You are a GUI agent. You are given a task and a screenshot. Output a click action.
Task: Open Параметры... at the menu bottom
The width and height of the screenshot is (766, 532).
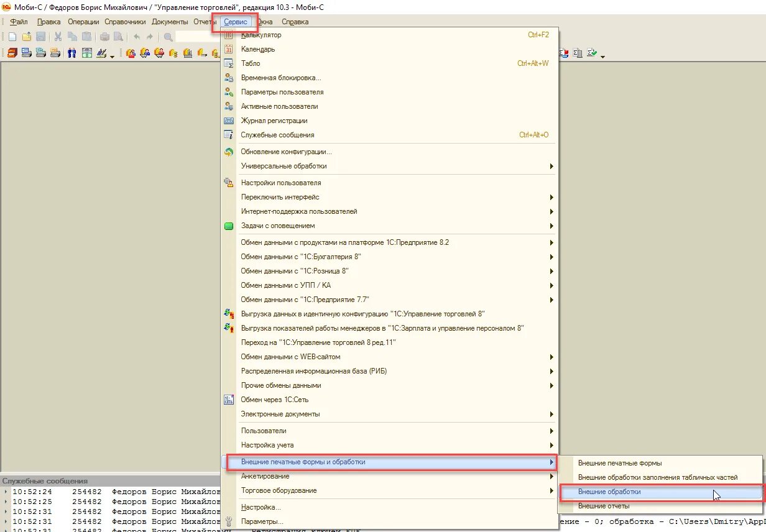[x=390, y=521]
